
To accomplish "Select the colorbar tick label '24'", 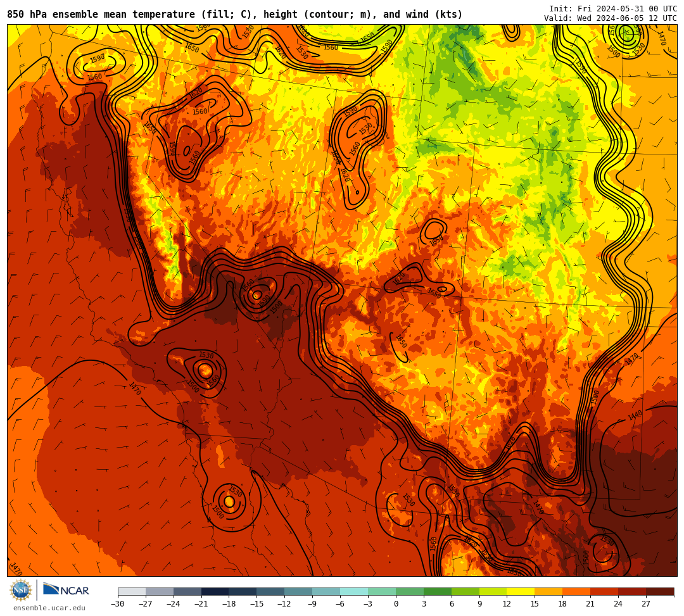I will [618, 604].
